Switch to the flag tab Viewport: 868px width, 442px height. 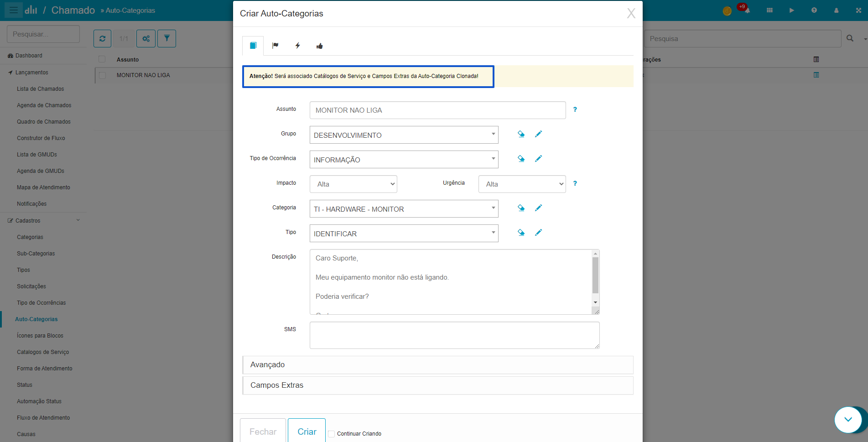275,46
